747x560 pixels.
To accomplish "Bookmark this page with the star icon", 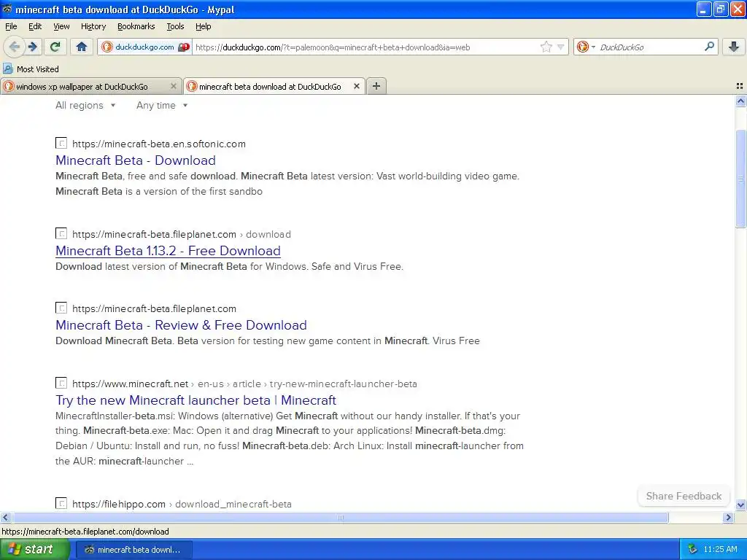I will (x=546, y=47).
